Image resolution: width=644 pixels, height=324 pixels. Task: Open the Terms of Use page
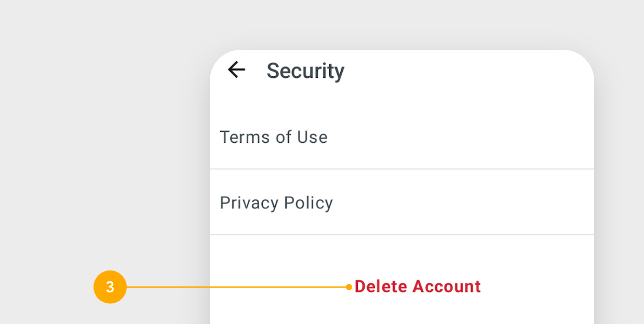pyautogui.click(x=274, y=137)
